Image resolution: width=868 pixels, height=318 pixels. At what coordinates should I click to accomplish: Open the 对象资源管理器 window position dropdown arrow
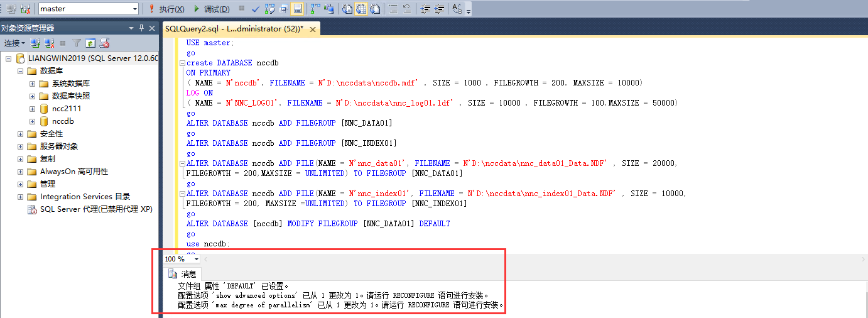(x=131, y=28)
